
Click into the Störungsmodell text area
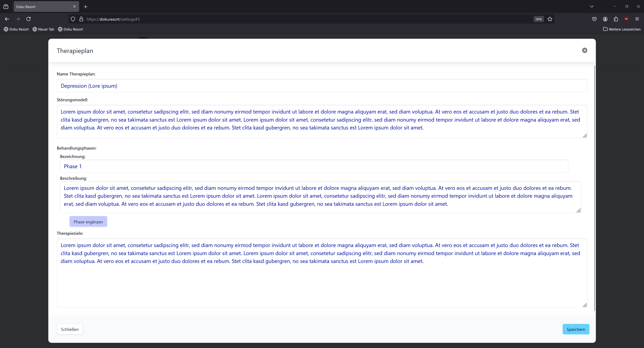point(322,121)
